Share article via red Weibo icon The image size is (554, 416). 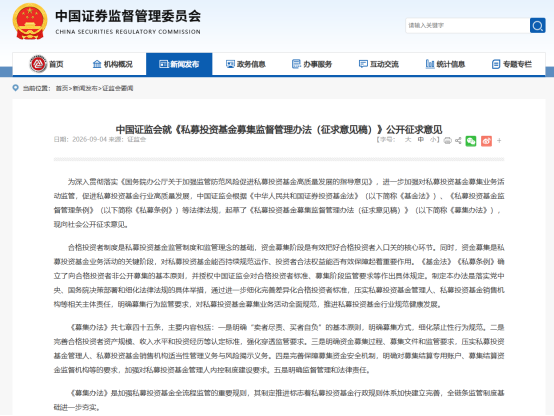point(486,141)
